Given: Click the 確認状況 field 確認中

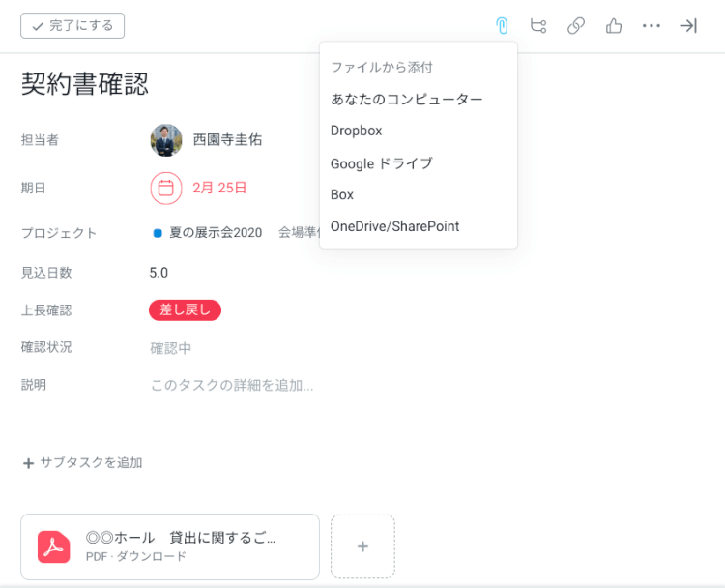Looking at the screenshot, I should pyautogui.click(x=170, y=348).
